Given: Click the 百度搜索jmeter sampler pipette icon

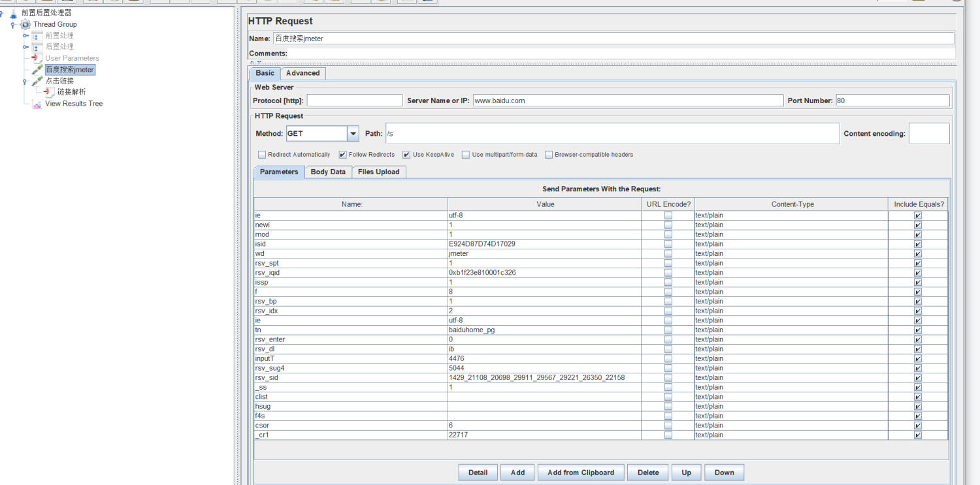Looking at the screenshot, I should [x=37, y=69].
